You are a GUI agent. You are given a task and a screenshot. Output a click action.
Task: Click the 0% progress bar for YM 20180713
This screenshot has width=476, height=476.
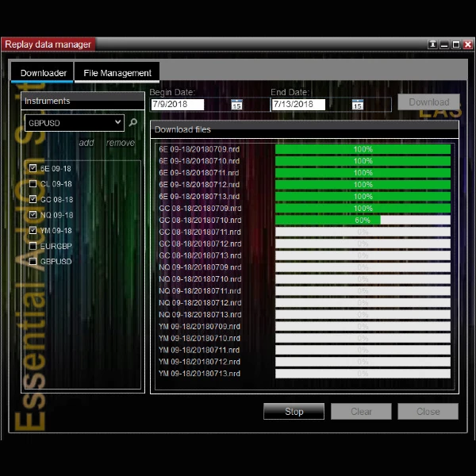click(x=363, y=374)
